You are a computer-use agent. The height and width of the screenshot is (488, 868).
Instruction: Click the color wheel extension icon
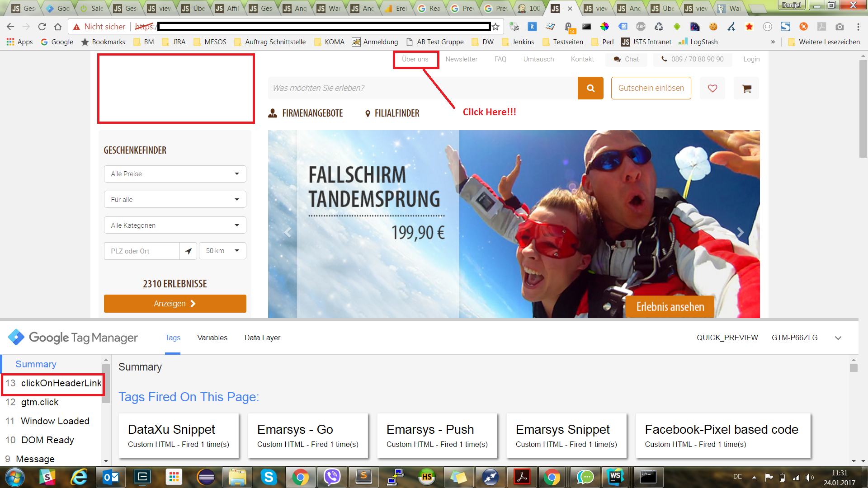604,27
